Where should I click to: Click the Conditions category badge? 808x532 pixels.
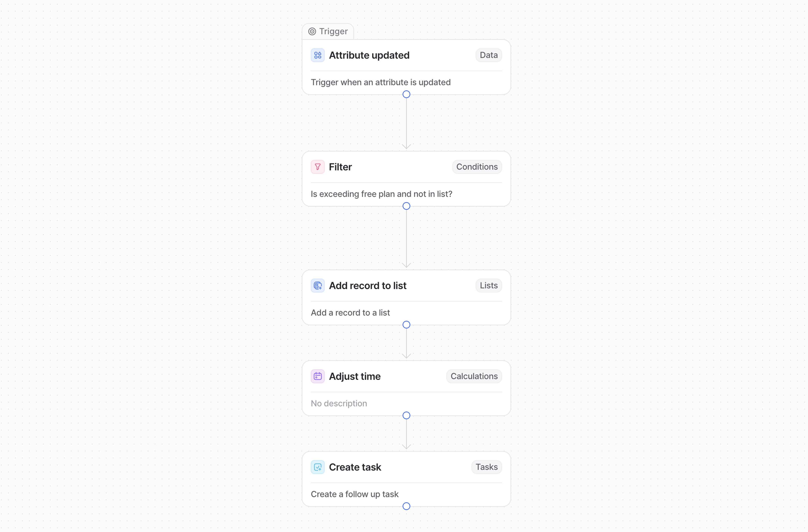477,167
